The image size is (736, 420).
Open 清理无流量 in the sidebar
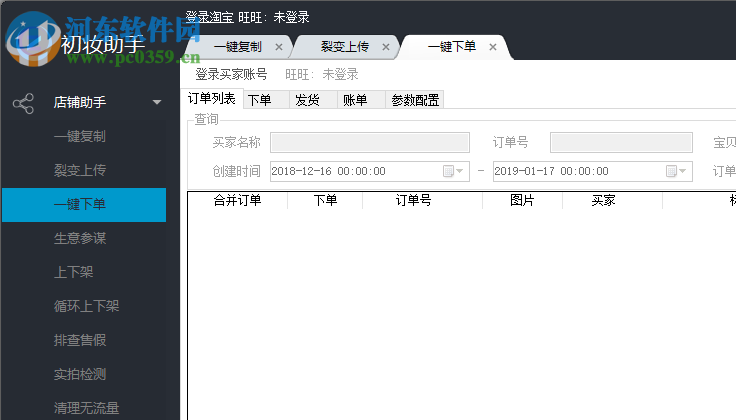coord(86,408)
